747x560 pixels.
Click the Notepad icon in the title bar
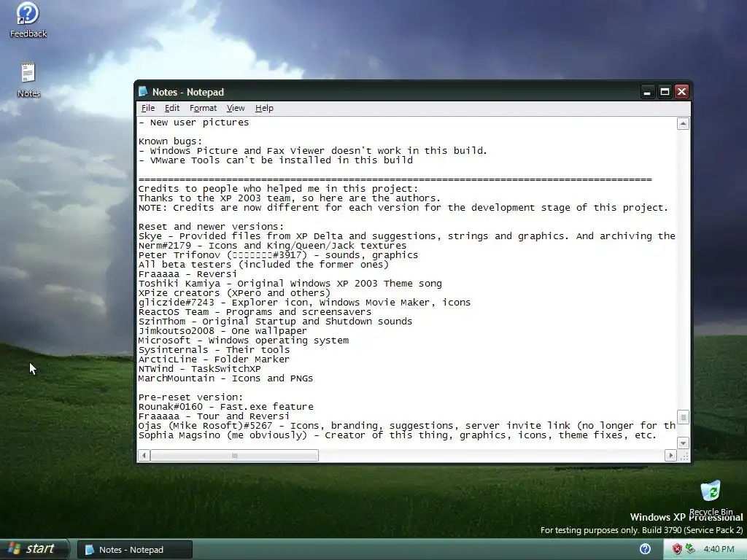pos(143,91)
